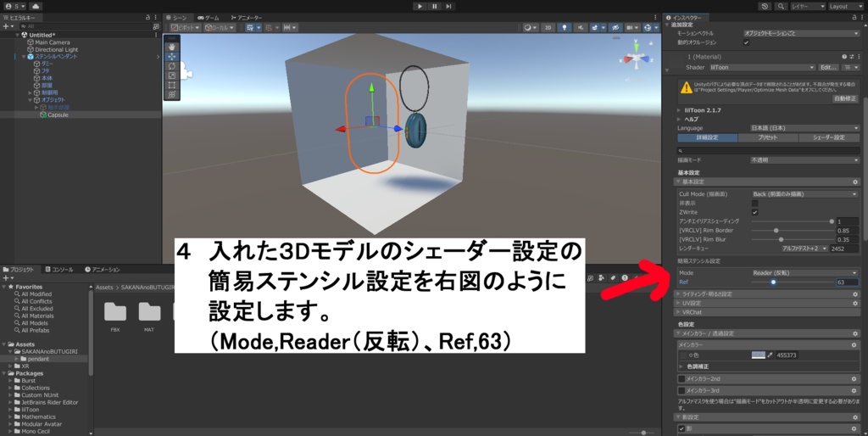This screenshot has height=436, width=868.
Task: Select the Move tool in scene toolbar
Action: point(171,57)
